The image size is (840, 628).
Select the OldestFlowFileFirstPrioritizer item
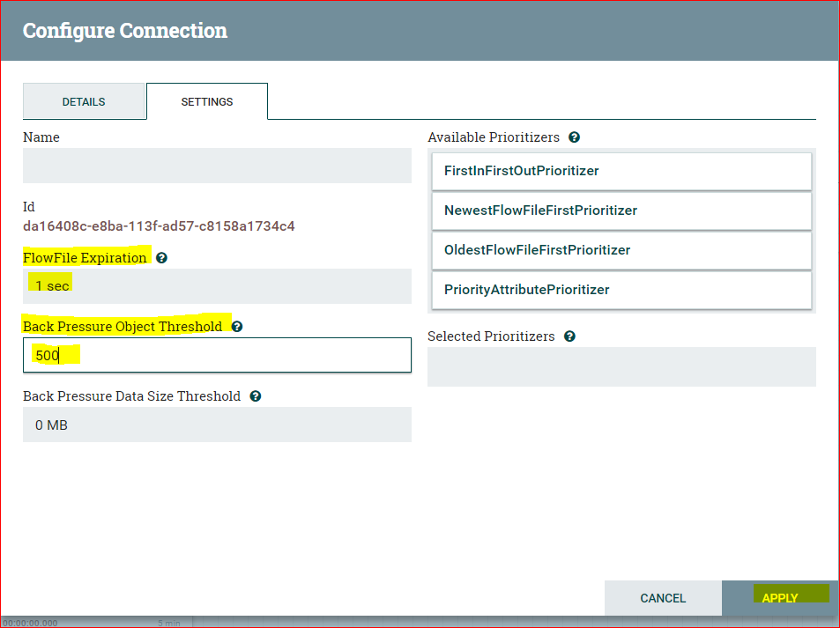[x=621, y=250]
